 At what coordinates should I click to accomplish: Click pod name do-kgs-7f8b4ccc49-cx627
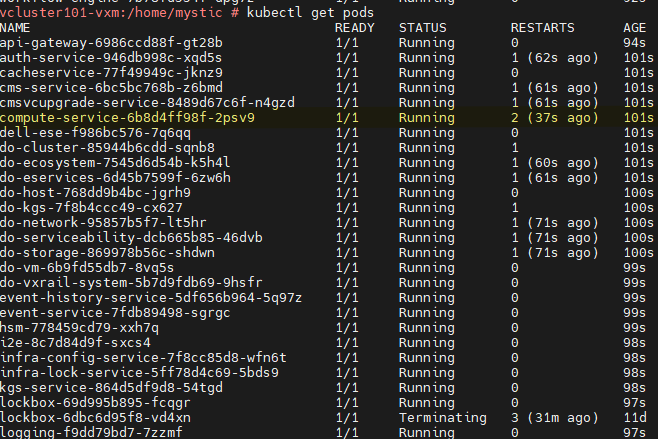pyautogui.click(x=91, y=208)
